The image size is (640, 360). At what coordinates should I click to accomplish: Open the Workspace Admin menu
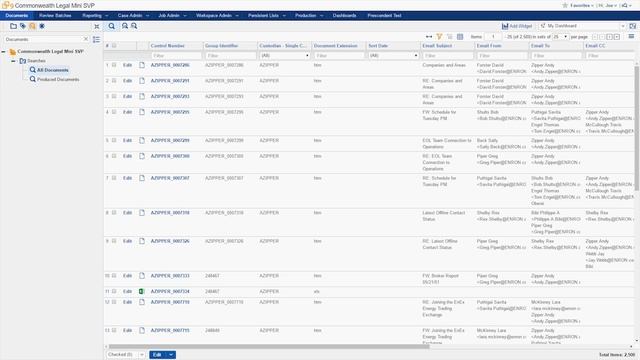point(217,16)
